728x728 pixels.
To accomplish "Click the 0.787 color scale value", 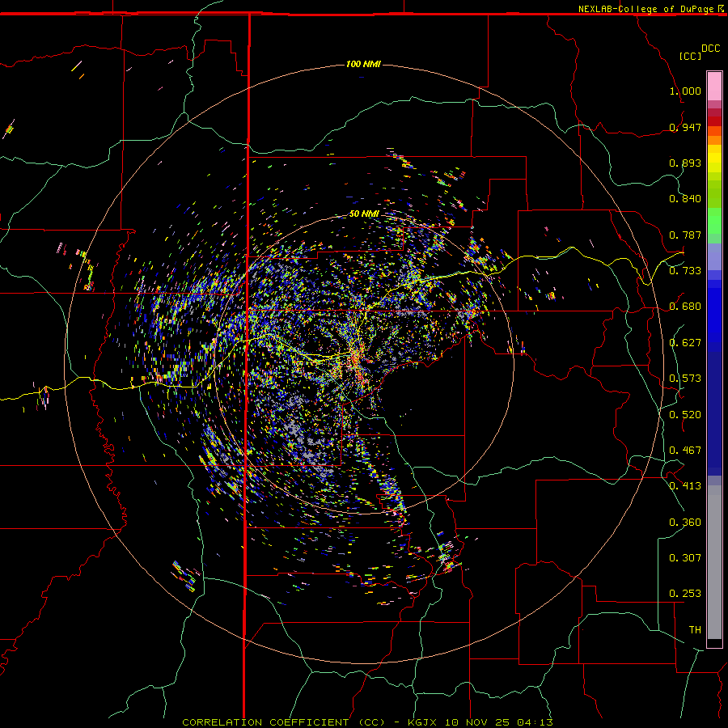I will click(685, 235).
